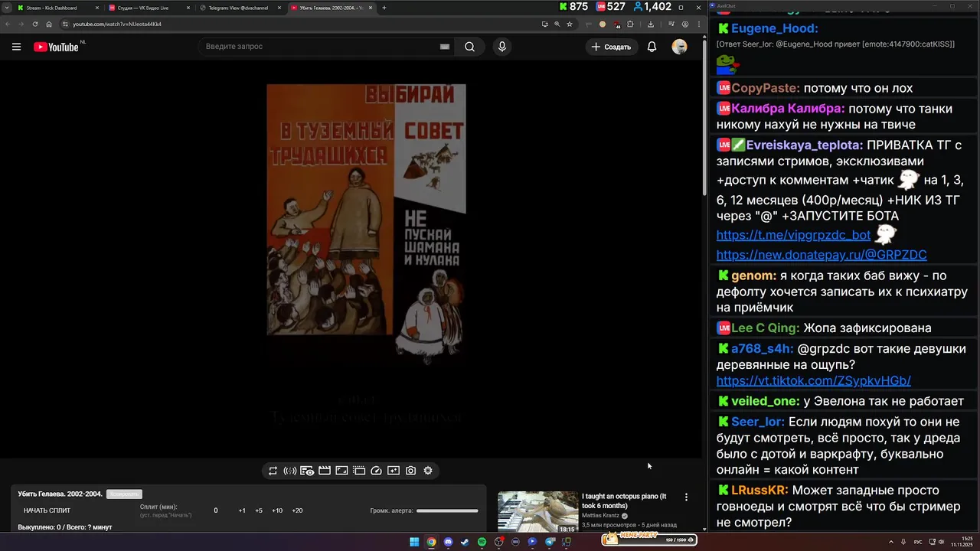Open the YouTube hamburger guide menu

coord(16,47)
